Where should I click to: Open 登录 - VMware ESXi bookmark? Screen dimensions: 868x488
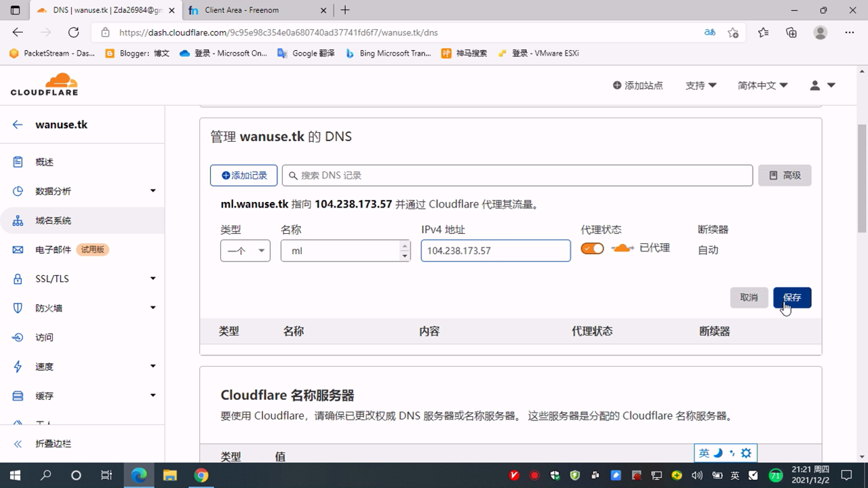coord(538,53)
